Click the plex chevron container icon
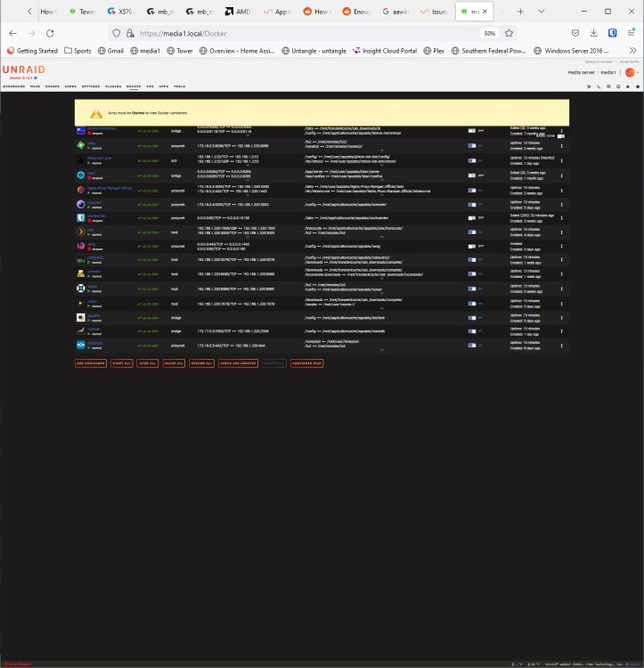This screenshot has width=644, height=668. [x=80, y=232]
